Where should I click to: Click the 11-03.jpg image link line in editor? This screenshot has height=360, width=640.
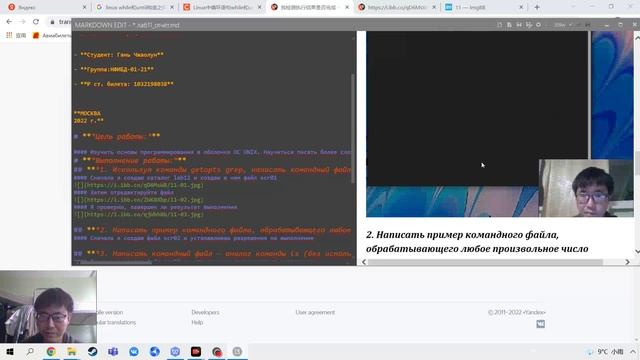tap(138, 214)
